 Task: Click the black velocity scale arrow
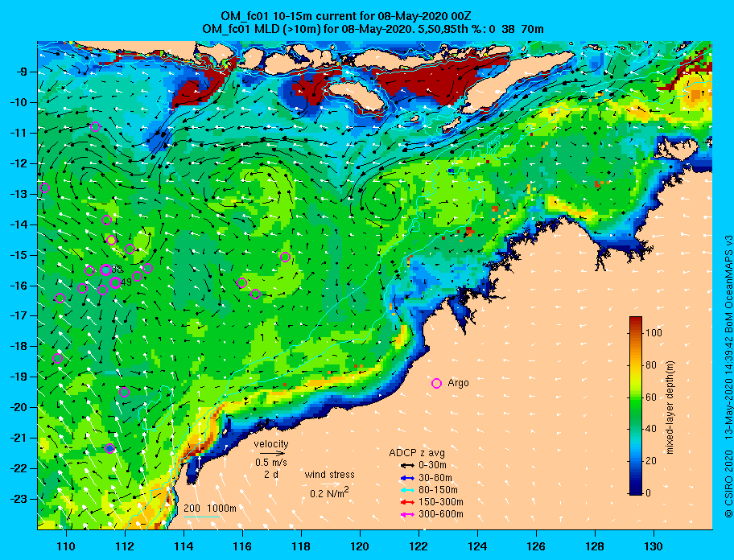[x=272, y=453]
